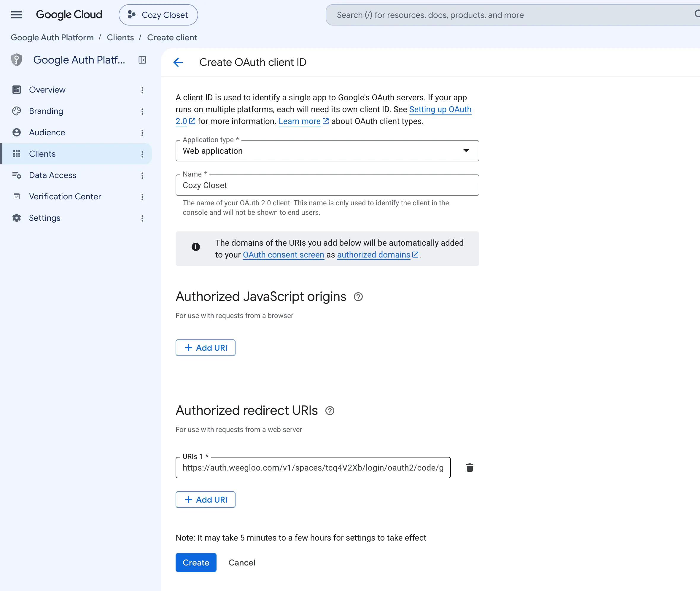The height and width of the screenshot is (591, 700).
Task: Open more options for Branding
Action: pos(142,111)
